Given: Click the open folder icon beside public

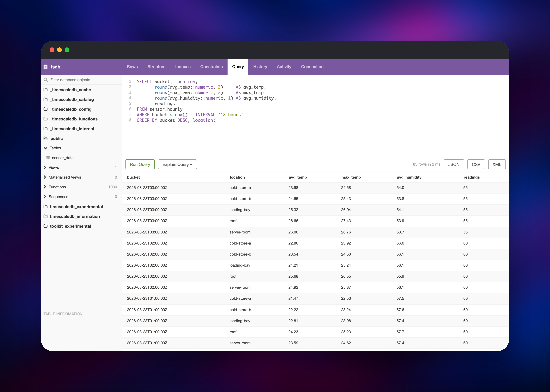Looking at the screenshot, I should [46, 138].
